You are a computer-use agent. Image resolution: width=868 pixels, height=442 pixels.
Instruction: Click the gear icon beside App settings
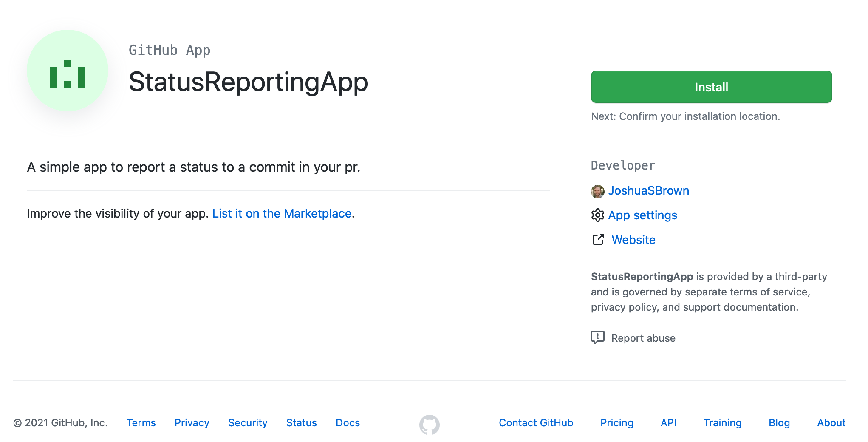coord(598,215)
